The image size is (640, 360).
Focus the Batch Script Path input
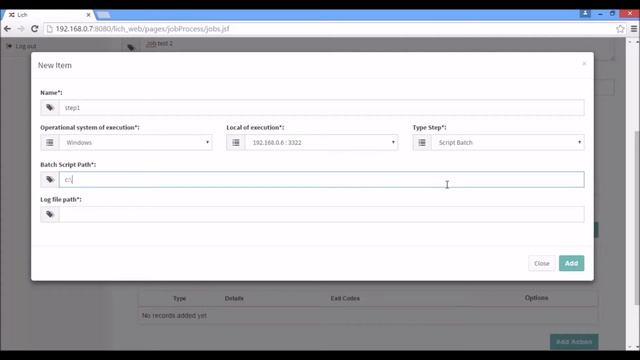point(322,180)
